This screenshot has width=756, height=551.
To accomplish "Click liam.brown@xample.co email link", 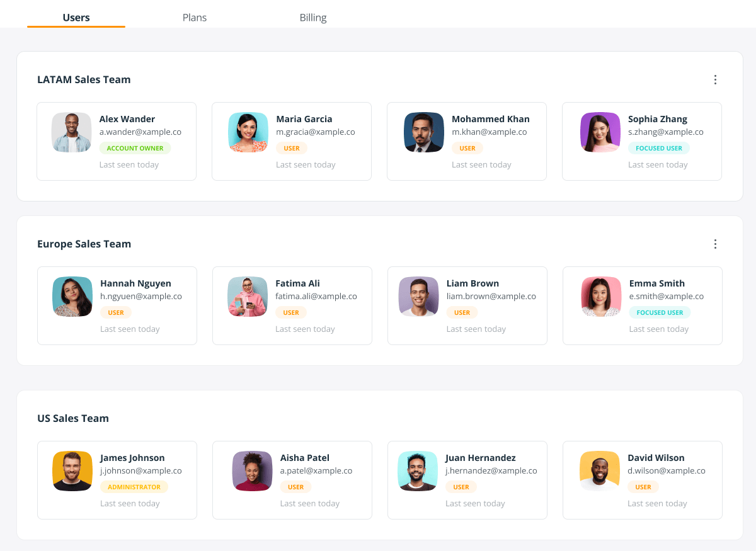I will point(491,296).
